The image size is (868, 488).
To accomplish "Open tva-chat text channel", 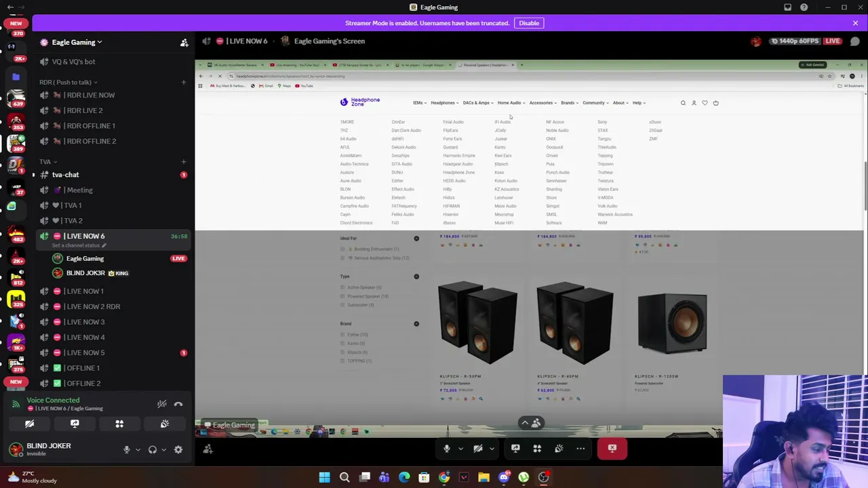I will coord(113,175).
